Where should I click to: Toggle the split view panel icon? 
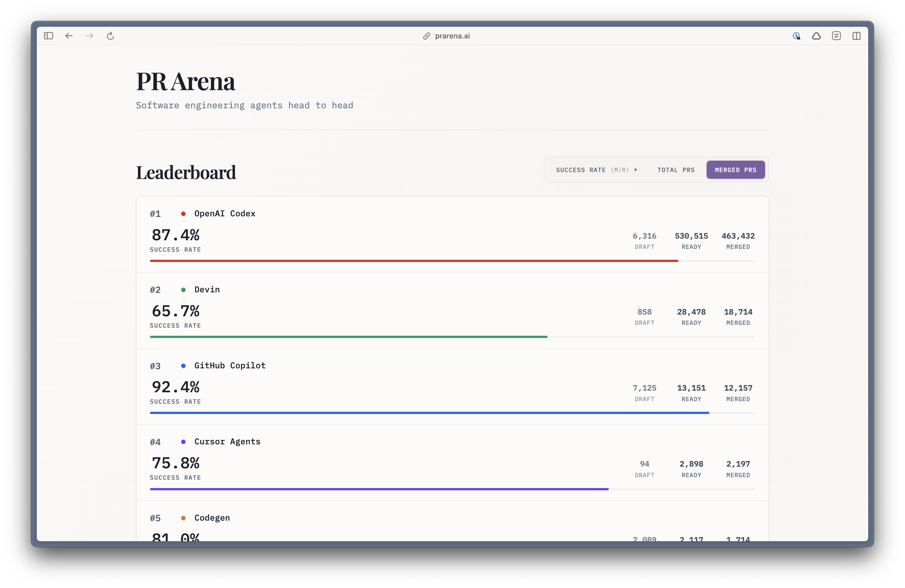pos(856,36)
